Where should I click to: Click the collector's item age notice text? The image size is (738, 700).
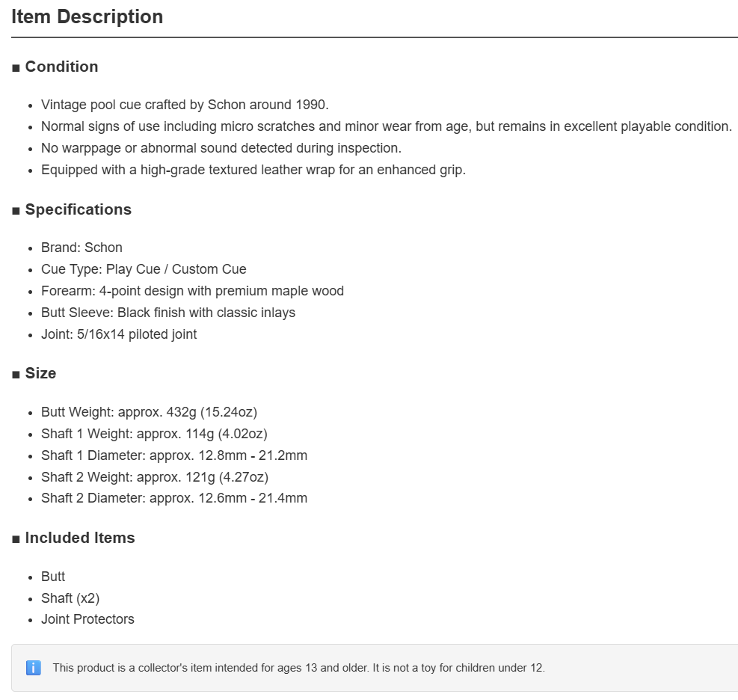(298, 668)
